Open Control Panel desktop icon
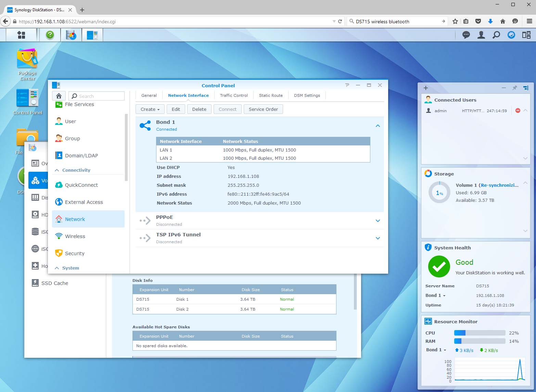 [27, 102]
